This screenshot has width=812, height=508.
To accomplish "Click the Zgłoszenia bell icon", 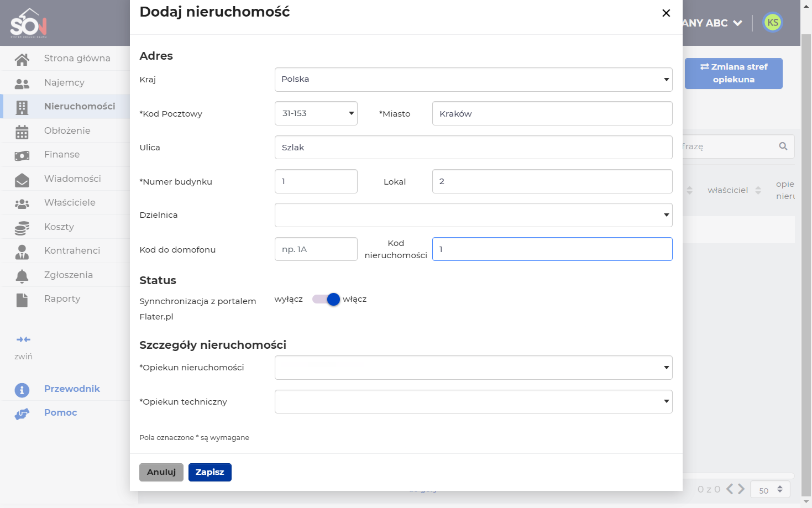I will pyautogui.click(x=22, y=275).
